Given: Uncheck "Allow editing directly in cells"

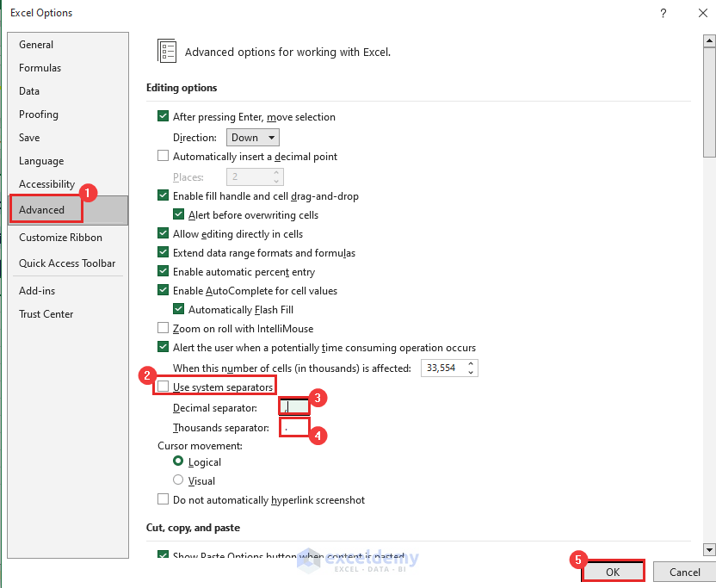Looking at the screenshot, I should pos(163,232).
